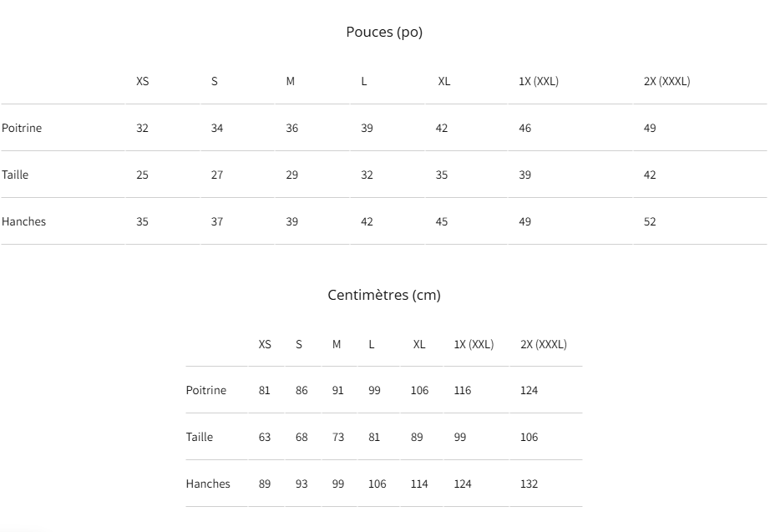
Task: Select the Hanches 2X value 52 in inches
Action: click(x=650, y=222)
